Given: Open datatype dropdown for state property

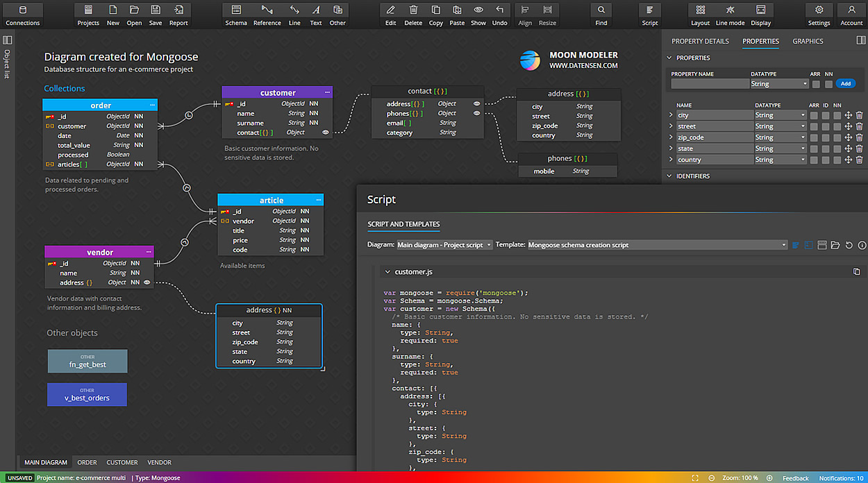Looking at the screenshot, I should point(780,149).
